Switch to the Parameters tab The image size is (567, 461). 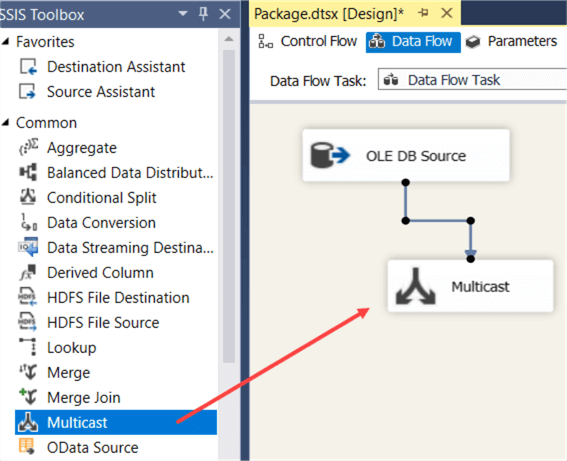[x=511, y=41]
